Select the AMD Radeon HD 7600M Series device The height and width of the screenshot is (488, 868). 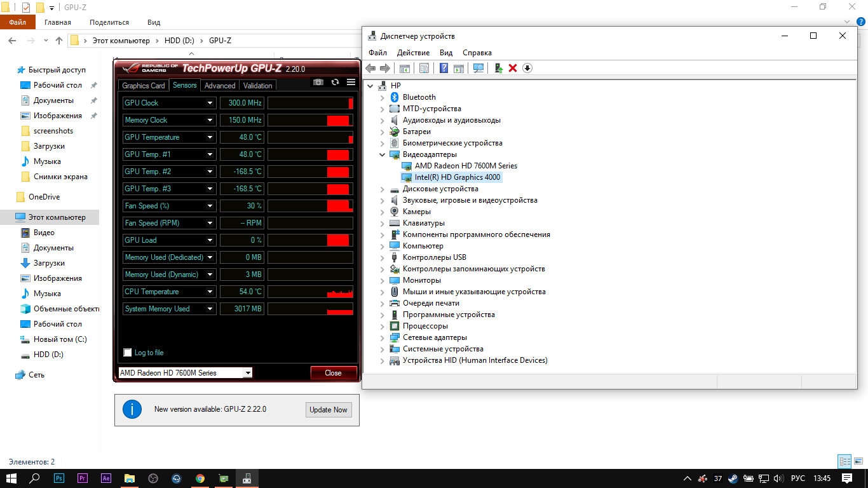pos(466,166)
